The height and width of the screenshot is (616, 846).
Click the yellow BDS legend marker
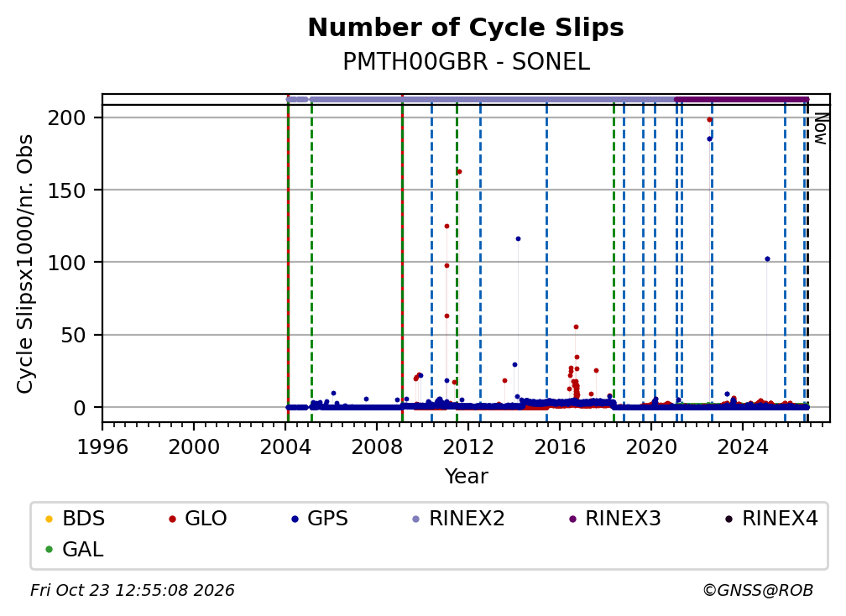49,519
